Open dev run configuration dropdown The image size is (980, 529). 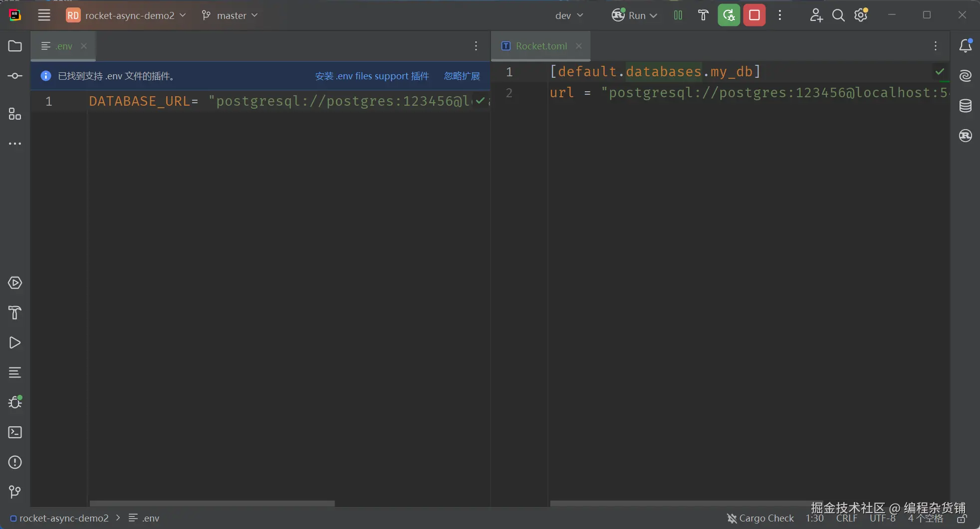569,15
